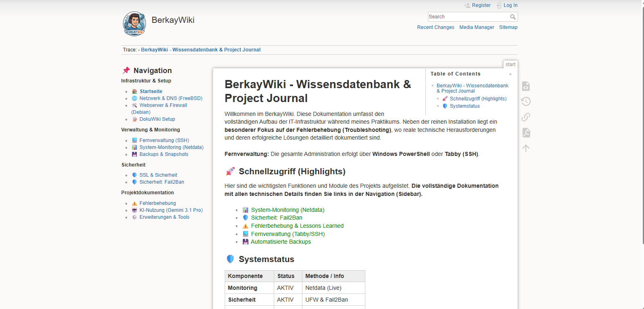Open Old revisions history icon
Viewport: 644px width, 309px height.
click(x=526, y=102)
